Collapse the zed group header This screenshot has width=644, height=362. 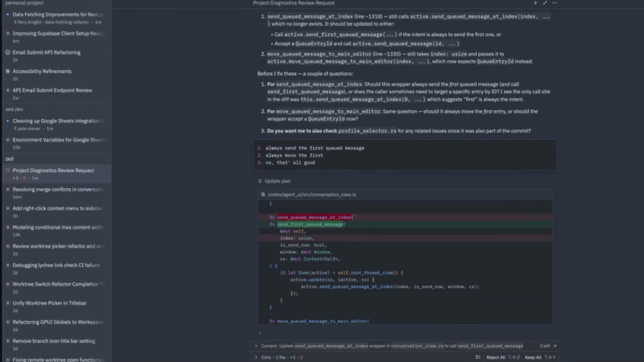[9, 158]
